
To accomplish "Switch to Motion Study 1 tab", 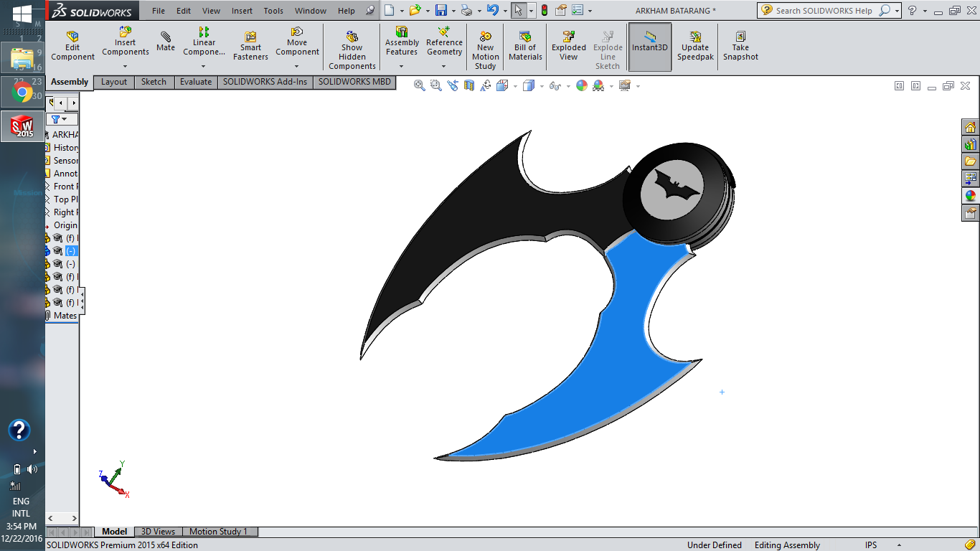I will [x=218, y=532].
